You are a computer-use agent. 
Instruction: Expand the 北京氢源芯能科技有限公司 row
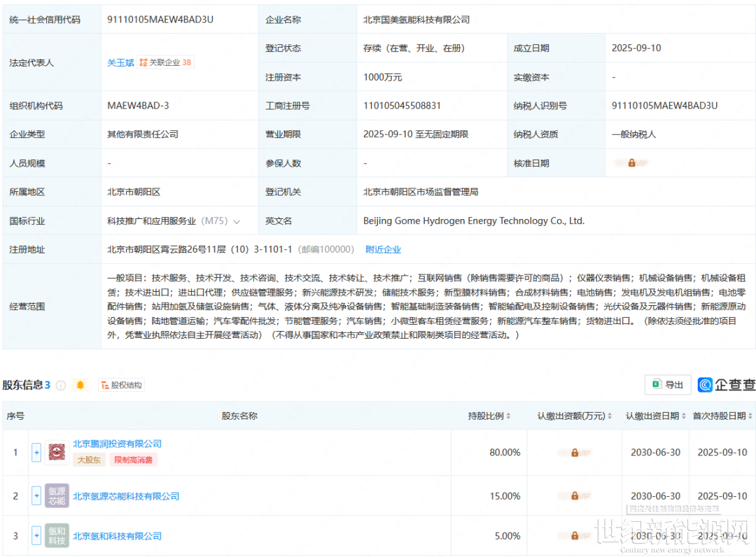point(36,496)
